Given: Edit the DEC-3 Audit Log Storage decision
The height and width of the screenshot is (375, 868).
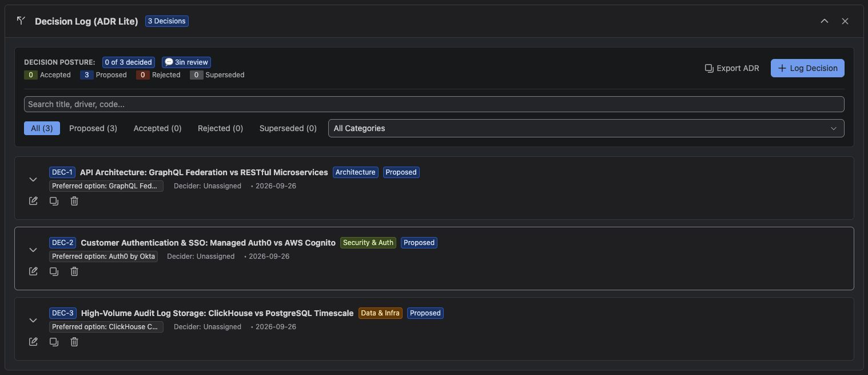Looking at the screenshot, I should [33, 342].
